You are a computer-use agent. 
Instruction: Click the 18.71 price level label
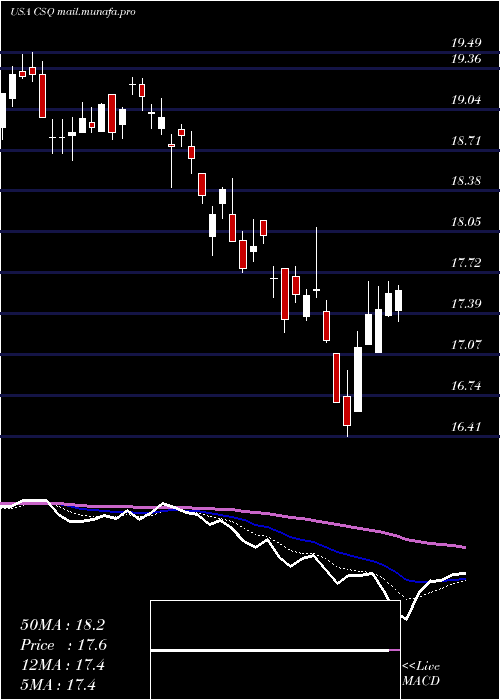click(x=466, y=141)
